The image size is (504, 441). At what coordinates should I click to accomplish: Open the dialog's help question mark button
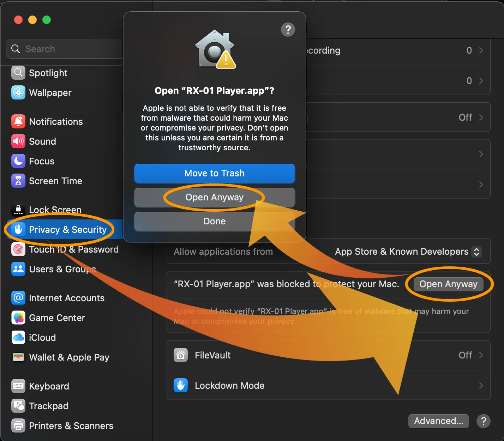[x=288, y=30]
